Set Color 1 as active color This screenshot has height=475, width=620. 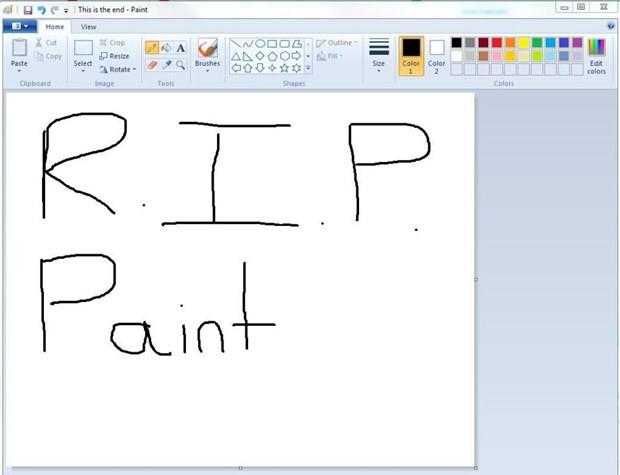[411, 53]
